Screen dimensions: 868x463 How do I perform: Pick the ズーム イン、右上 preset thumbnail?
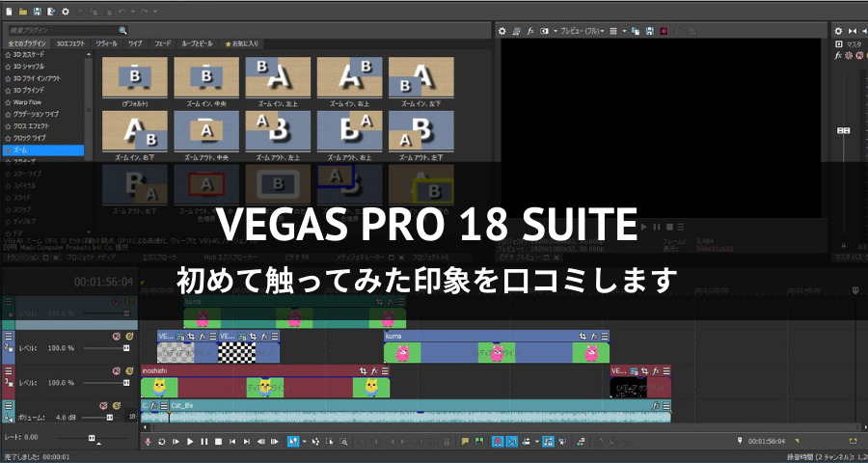(x=349, y=77)
